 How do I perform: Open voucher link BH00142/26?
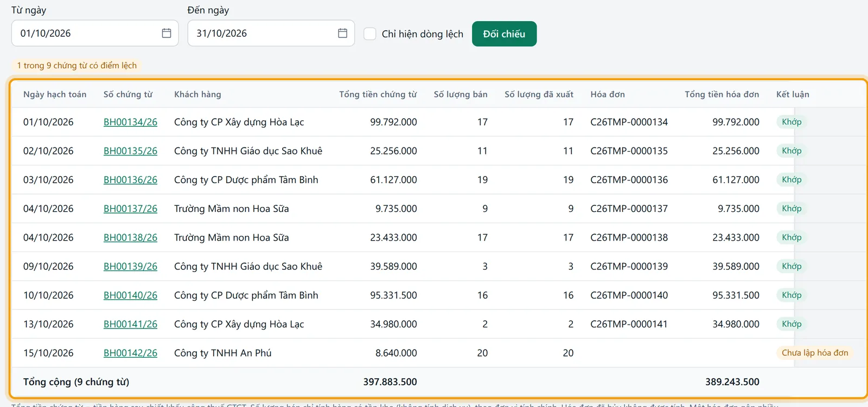click(x=130, y=353)
